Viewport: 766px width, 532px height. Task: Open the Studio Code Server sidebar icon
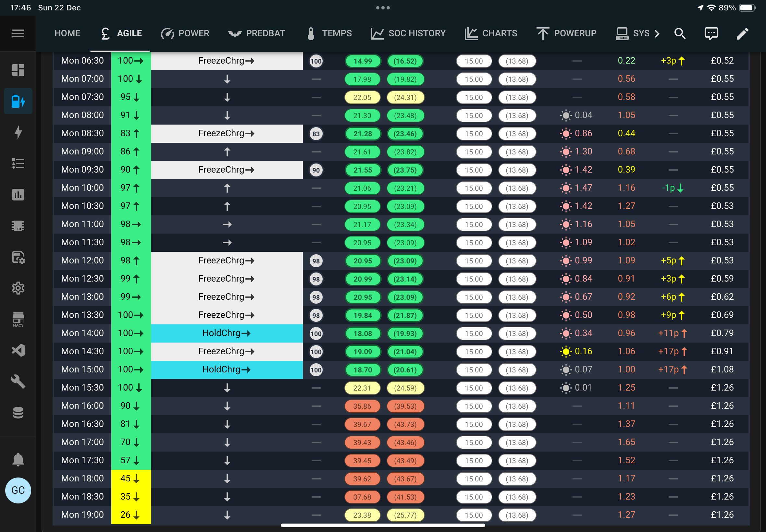pos(18,350)
